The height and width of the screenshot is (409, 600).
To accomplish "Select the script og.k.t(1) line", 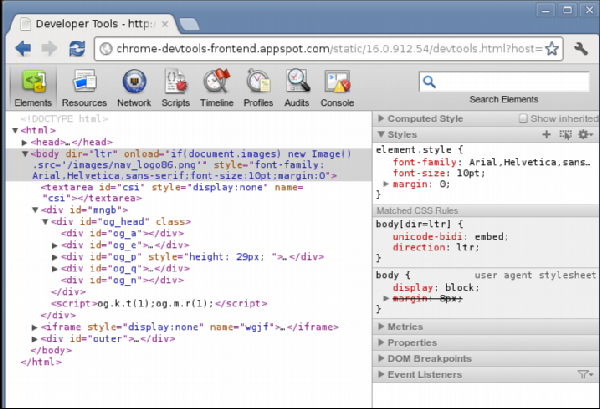I will pyautogui.click(x=159, y=303).
